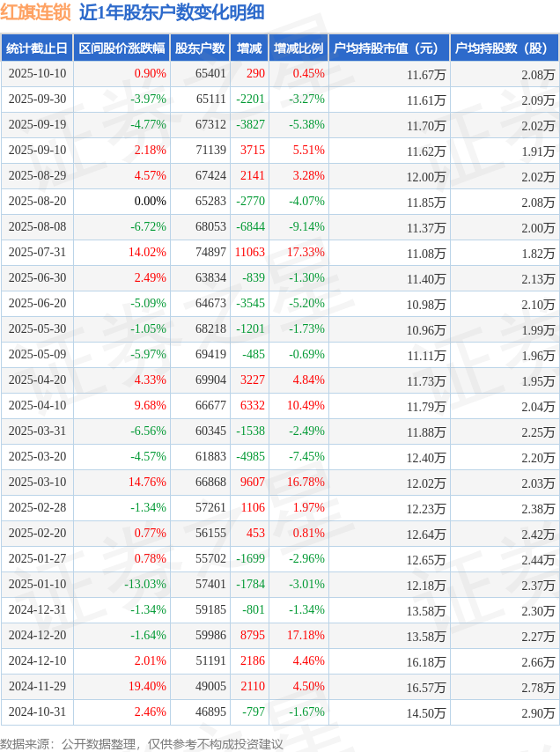This screenshot has height=752, width=560.
Task: Select the 户均持股市值（元） column header
Action: coord(387,48)
